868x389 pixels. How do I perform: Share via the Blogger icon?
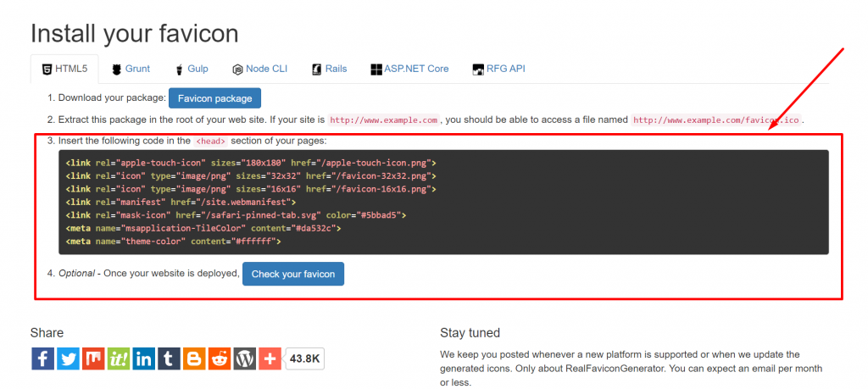click(x=194, y=358)
